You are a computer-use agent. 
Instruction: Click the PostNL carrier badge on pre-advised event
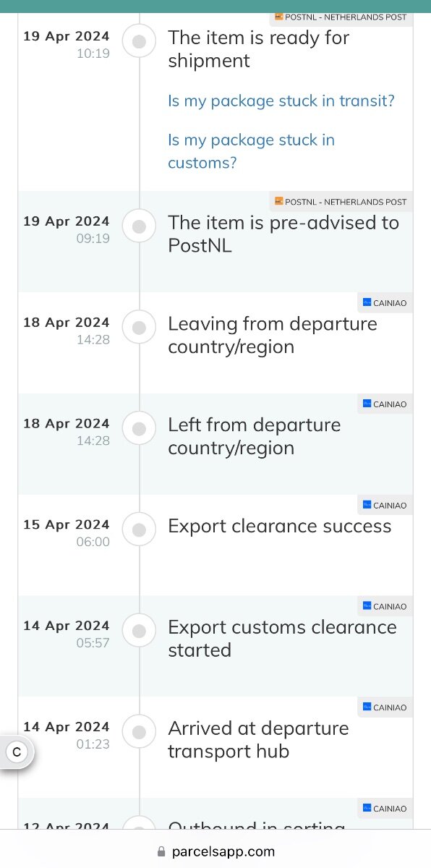[x=341, y=202]
